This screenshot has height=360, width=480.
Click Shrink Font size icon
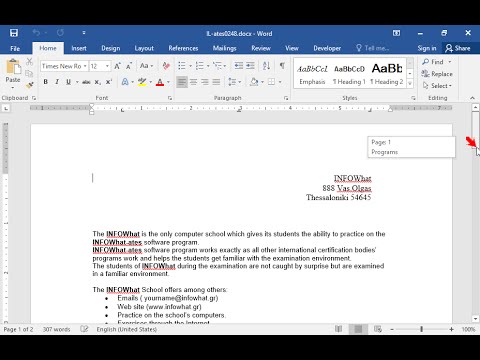129,66
